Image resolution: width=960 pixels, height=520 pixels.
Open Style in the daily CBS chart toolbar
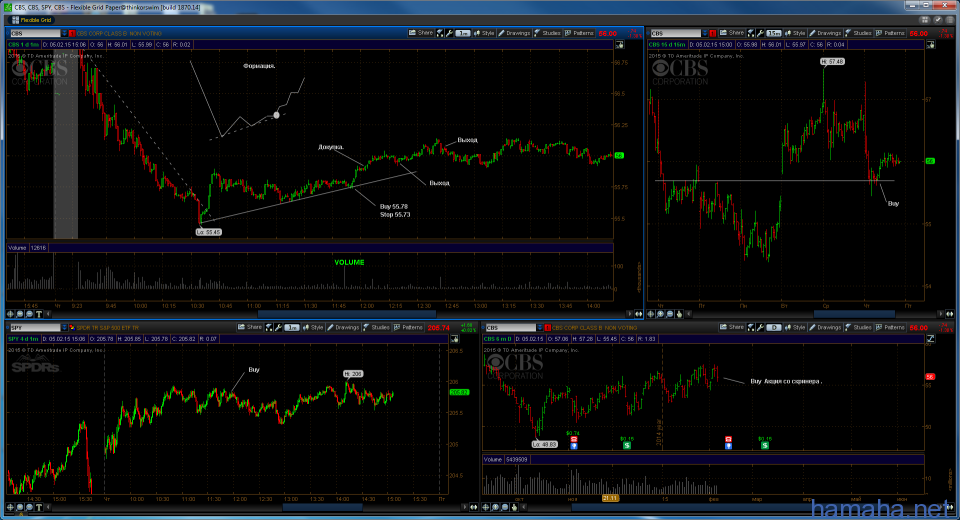point(795,328)
